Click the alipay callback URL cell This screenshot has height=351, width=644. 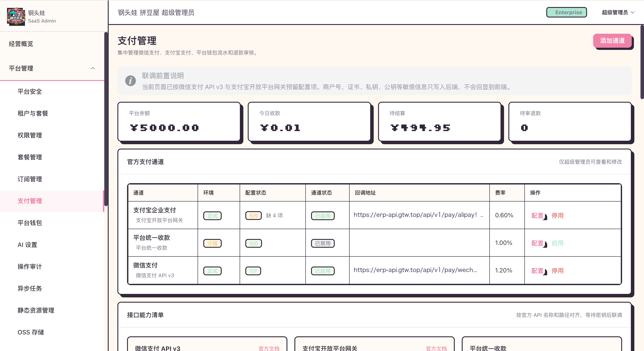(419, 215)
